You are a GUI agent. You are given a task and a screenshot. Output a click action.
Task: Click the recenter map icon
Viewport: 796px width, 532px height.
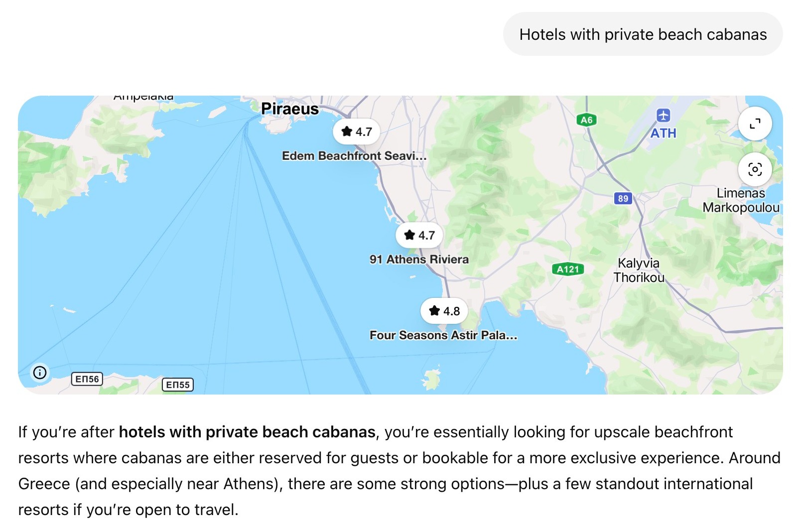[x=755, y=169]
